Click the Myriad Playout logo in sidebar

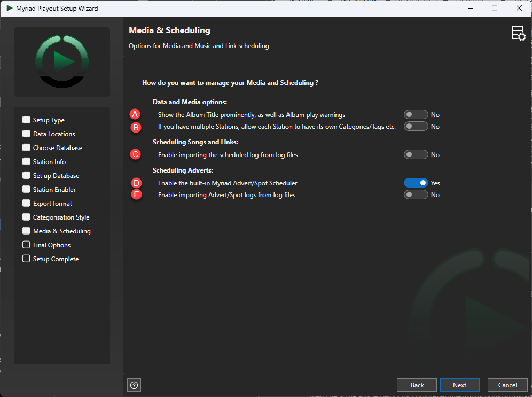(x=62, y=62)
